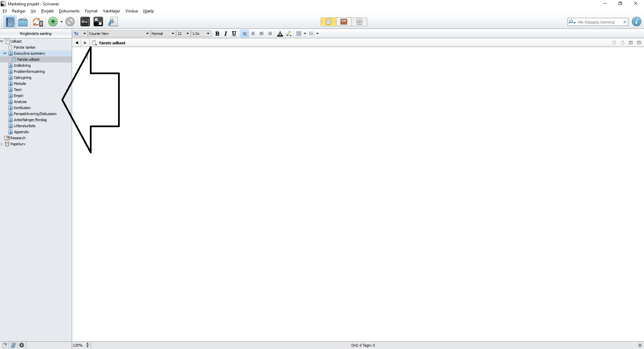Image resolution: width=644 pixels, height=349 pixels.
Task: Toggle bold formatting
Action: 217,34
